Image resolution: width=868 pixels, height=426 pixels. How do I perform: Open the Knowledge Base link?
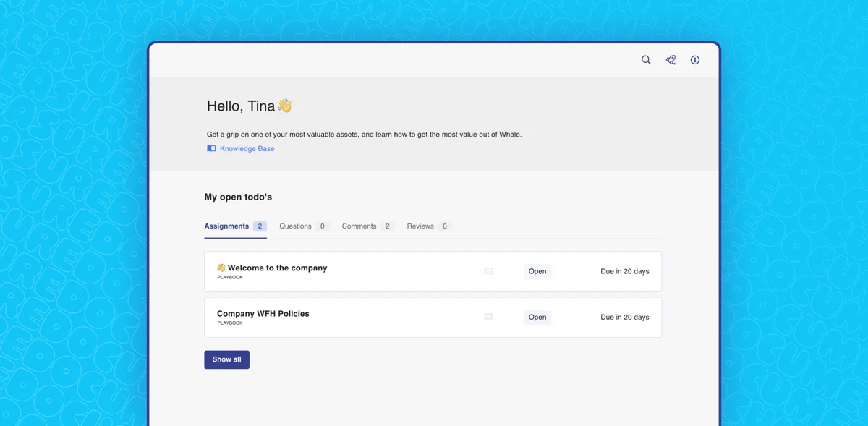246,148
